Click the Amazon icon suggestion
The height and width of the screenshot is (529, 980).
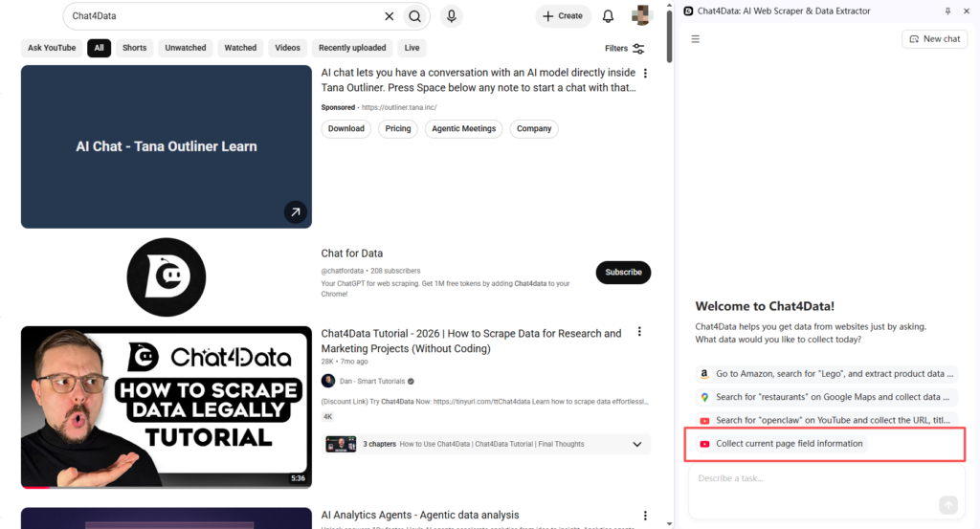pyautogui.click(x=704, y=373)
